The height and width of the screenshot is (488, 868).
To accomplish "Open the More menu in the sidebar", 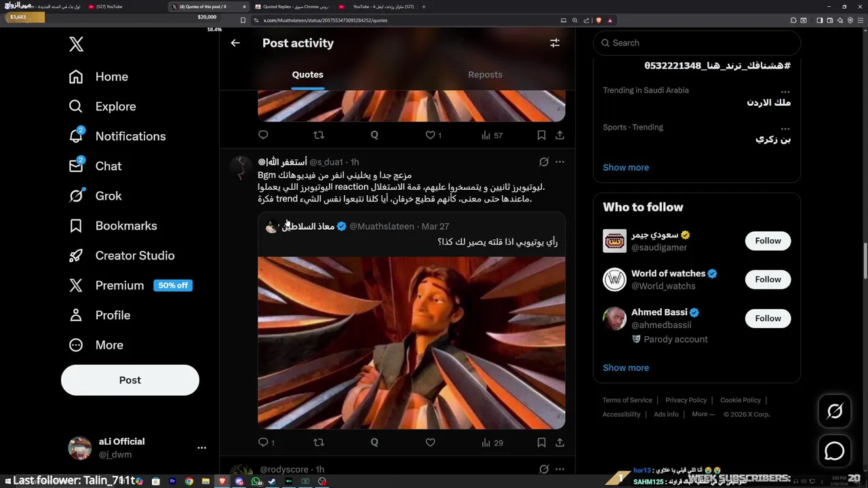I will 96,345.
